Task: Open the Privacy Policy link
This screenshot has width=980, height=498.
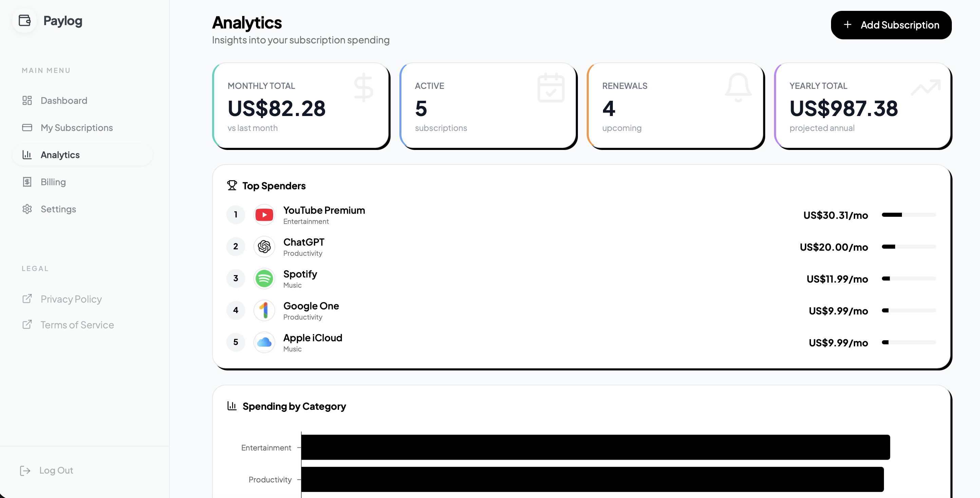Action: click(x=71, y=299)
